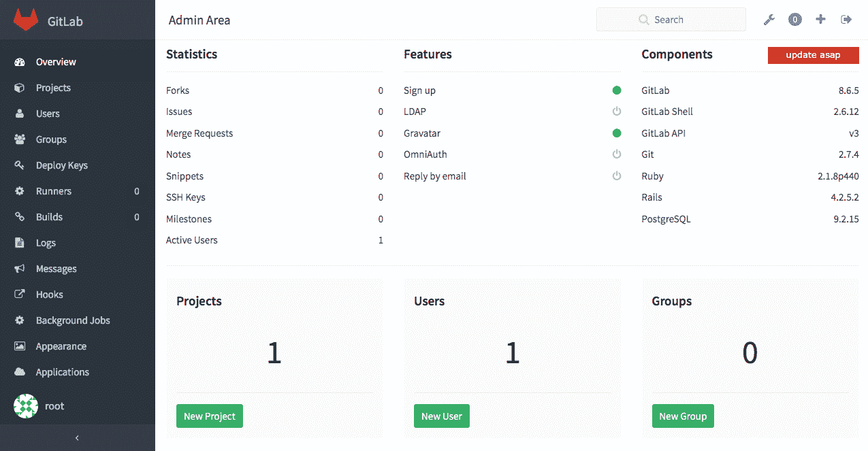Image resolution: width=868 pixels, height=451 pixels.
Task: Open Messages via the megaphone icon
Action: pyautogui.click(x=20, y=268)
